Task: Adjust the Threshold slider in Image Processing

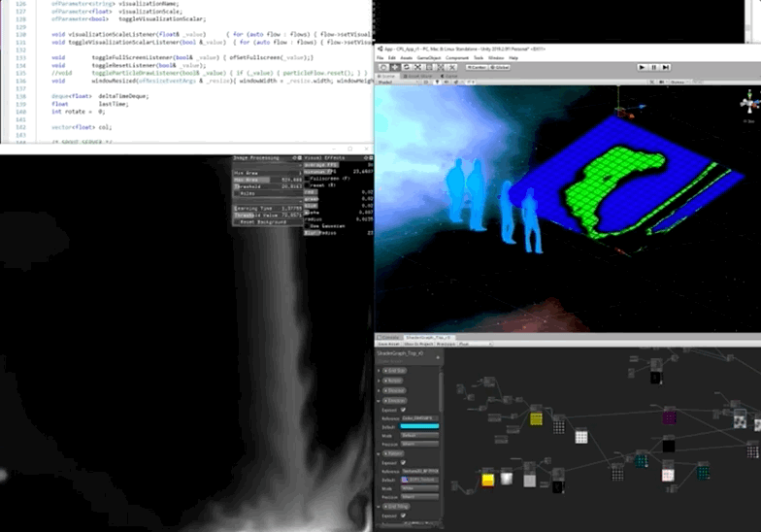Action: point(268,186)
